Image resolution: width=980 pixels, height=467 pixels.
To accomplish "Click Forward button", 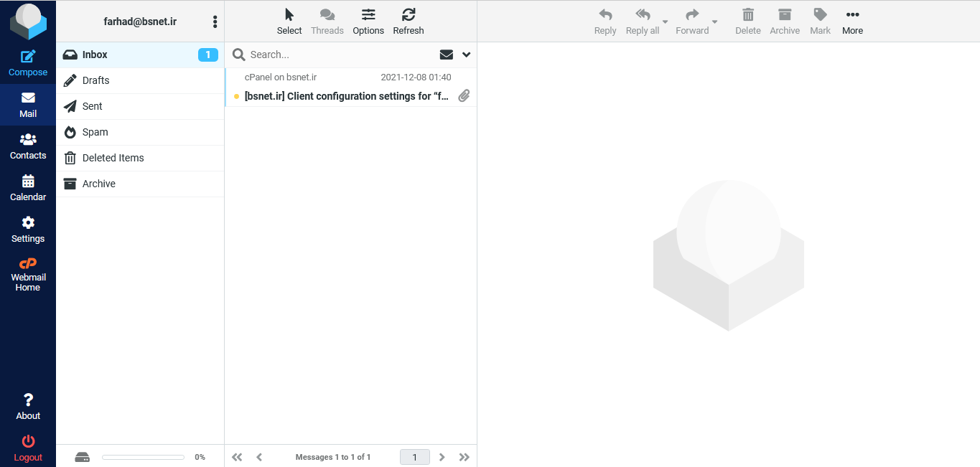I will click(692, 22).
